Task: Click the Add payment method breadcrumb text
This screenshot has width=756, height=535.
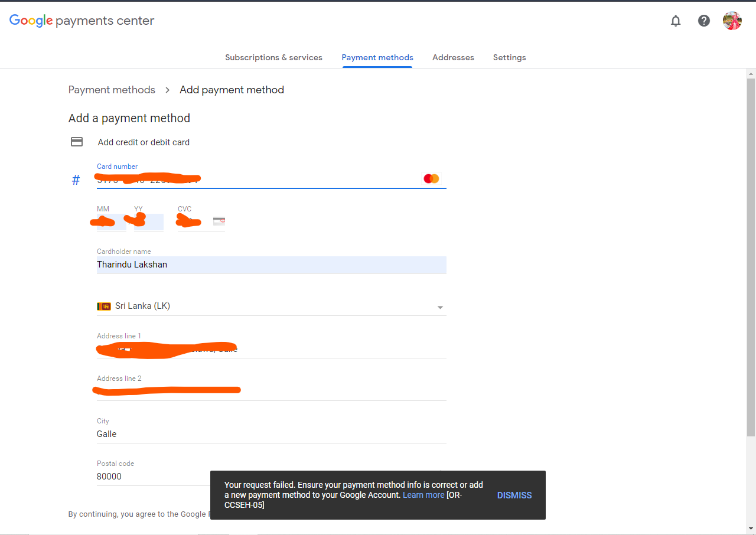Action: tap(232, 90)
